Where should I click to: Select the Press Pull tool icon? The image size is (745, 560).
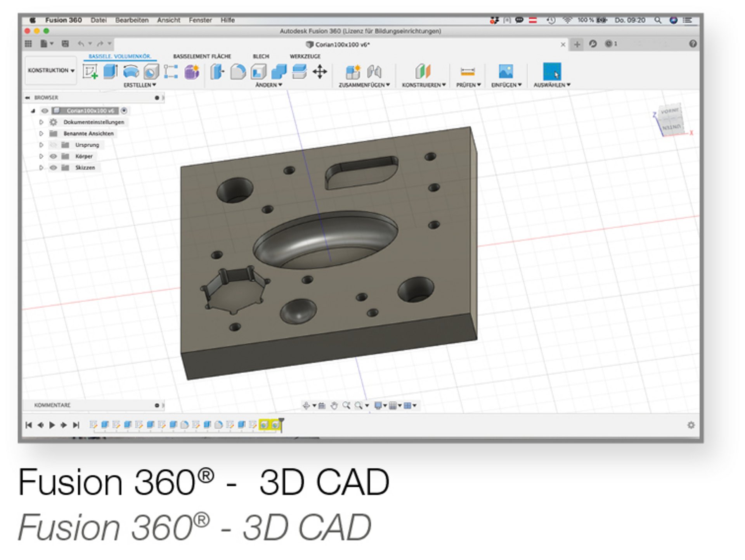217,72
